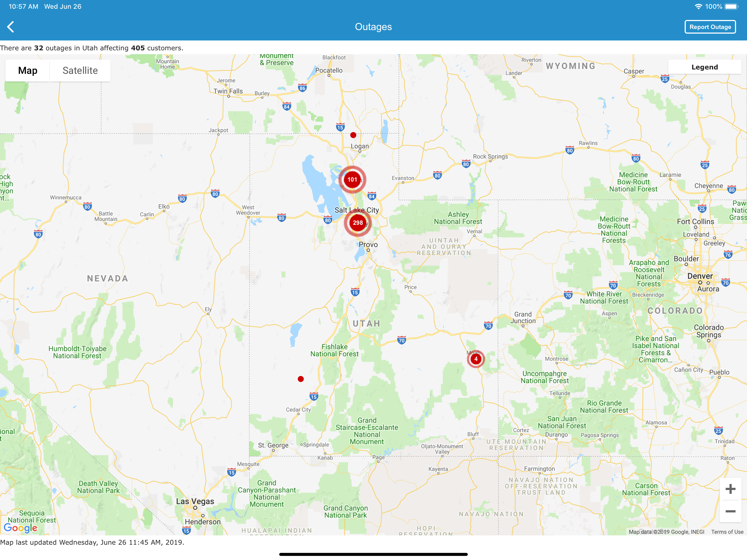This screenshot has width=747, height=560.
Task: Click the Las Vegas city label
Action: [195, 501]
